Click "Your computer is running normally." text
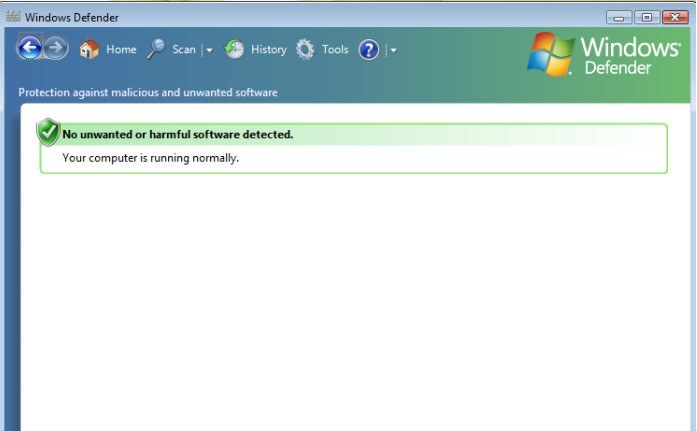The height and width of the screenshot is (431, 697). click(150, 158)
